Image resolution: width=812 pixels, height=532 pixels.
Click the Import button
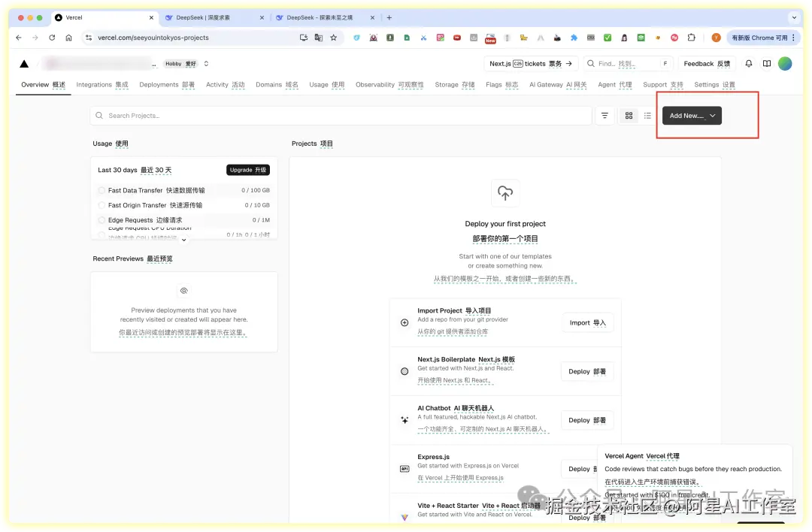tap(588, 322)
